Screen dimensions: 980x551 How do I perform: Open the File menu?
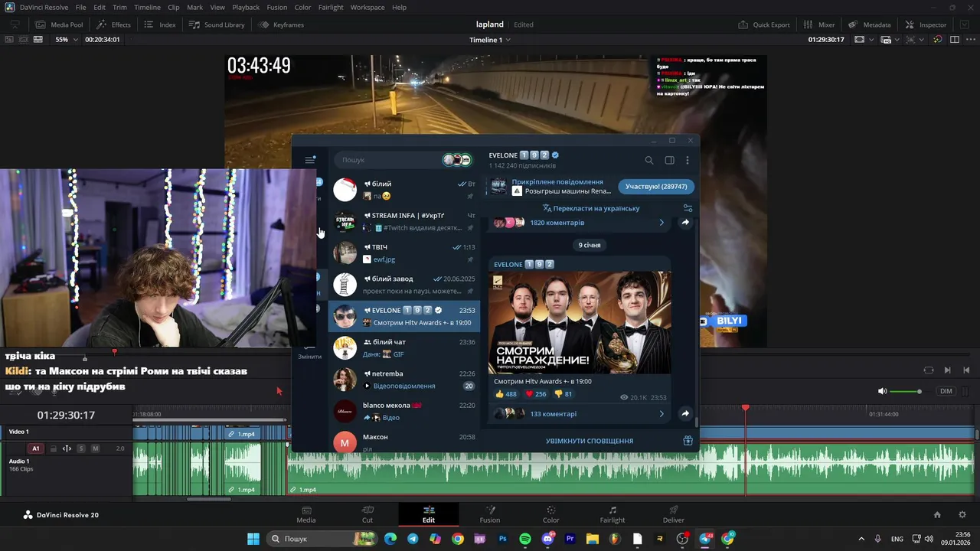pos(80,7)
